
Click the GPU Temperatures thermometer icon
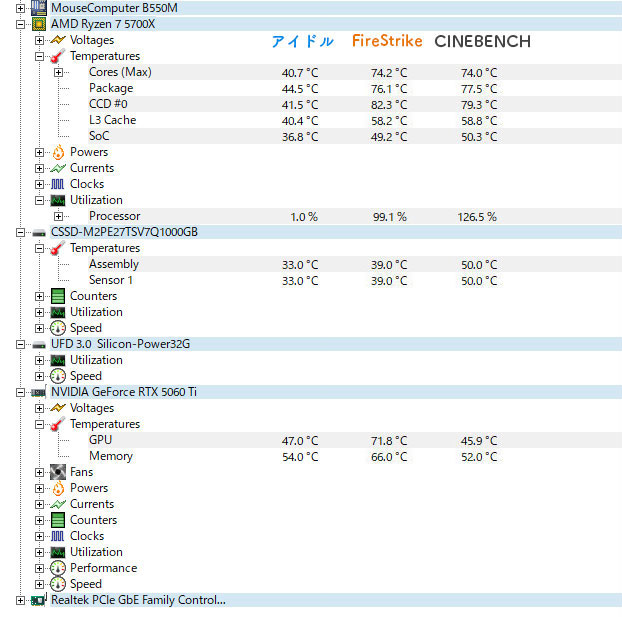[58, 424]
